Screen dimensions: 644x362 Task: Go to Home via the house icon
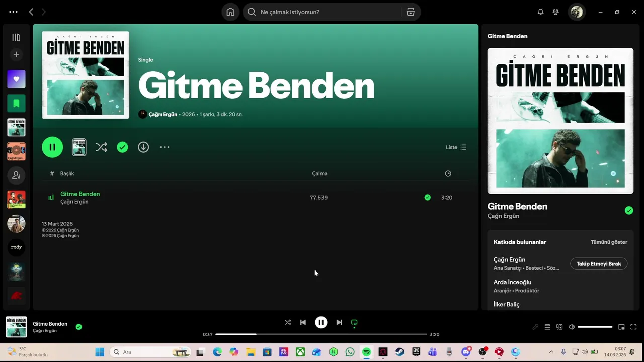[230, 12]
